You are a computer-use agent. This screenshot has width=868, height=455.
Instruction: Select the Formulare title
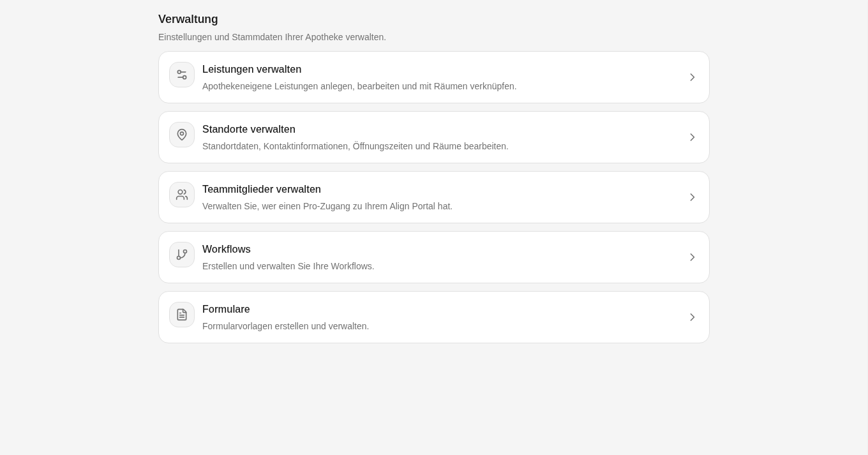(x=226, y=310)
